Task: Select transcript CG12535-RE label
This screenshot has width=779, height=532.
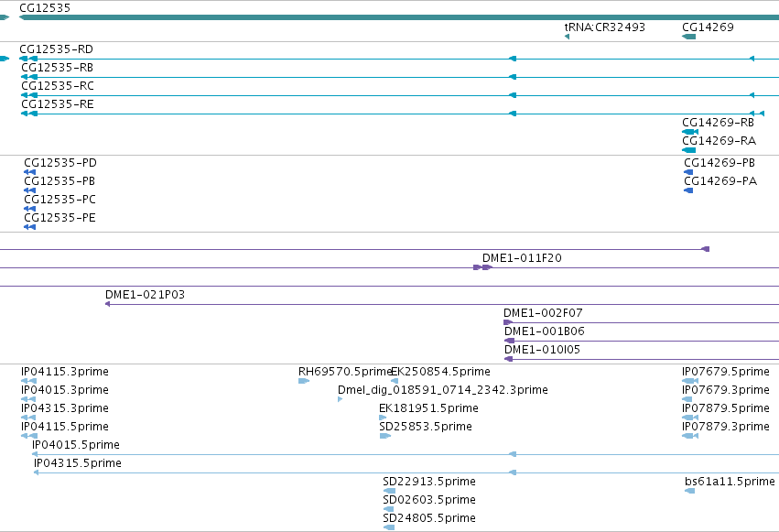Action: point(57,103)
